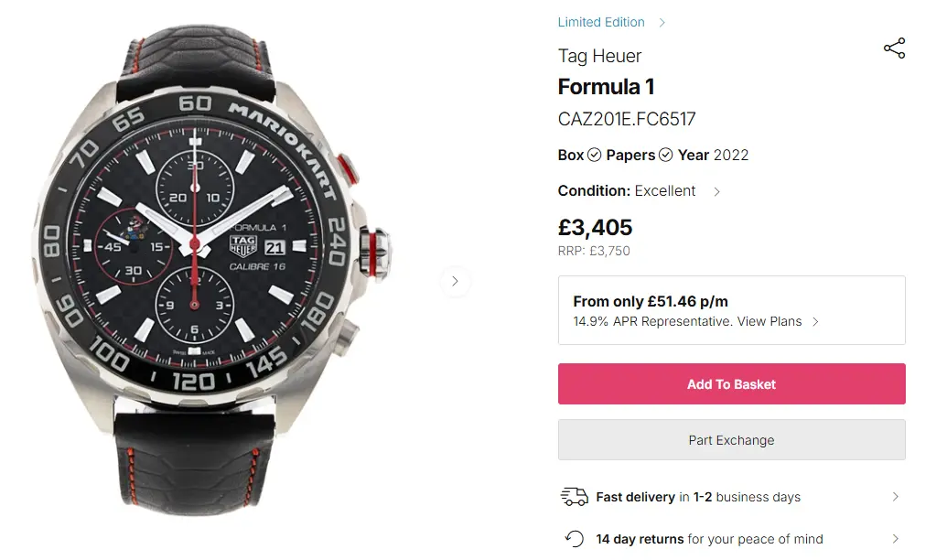Click the Box verified checkmark icon
The height and width of the screenshot is (560, 947).
pyautogui.click(x=595, y=155)
